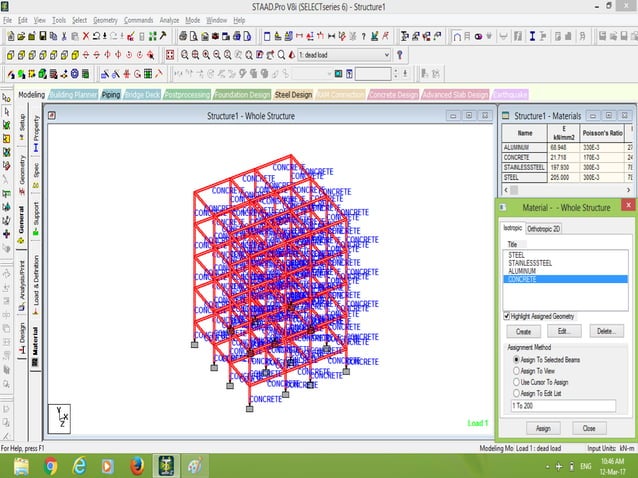Click the help pointer icon beside load case dropdown
The image size is (638, 478).
pyautogui.click(x=400, y=55)
